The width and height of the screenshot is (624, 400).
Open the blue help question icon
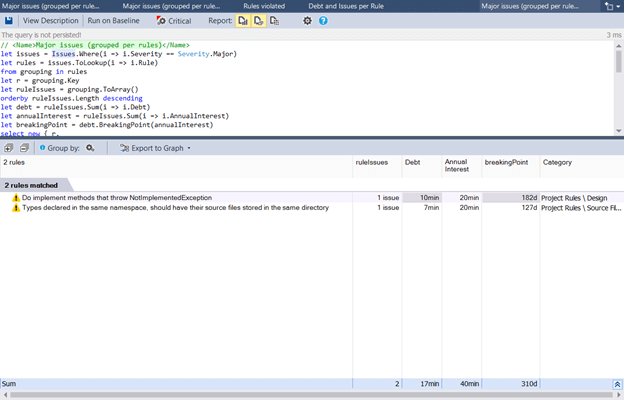pyautogui.click(x=323, y=20)
